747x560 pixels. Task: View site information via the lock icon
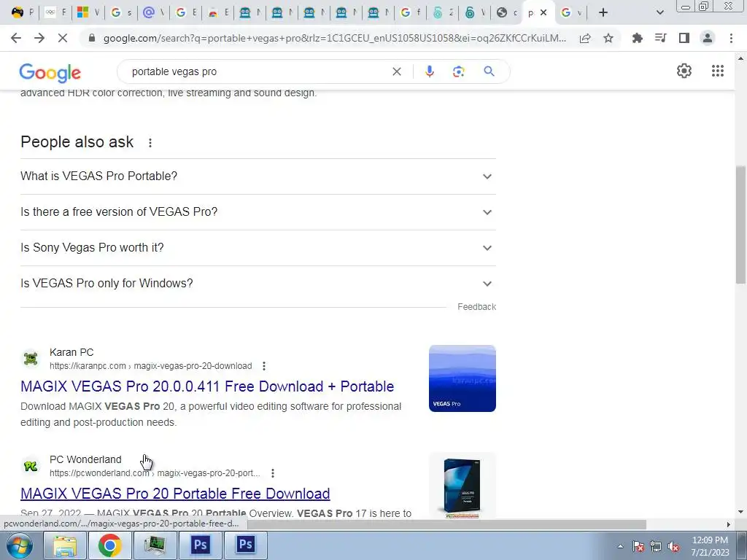coord(92,38)
